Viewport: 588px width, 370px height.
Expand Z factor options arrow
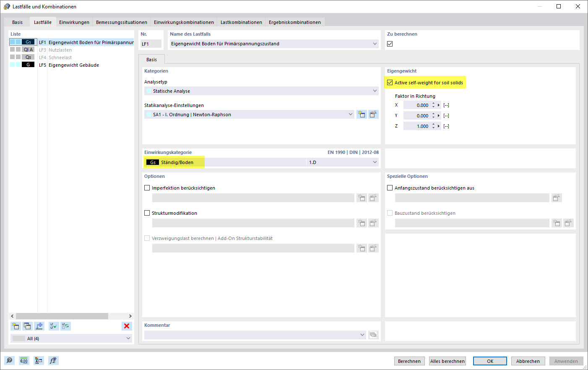pyautogui.click(x=439, y=126)
